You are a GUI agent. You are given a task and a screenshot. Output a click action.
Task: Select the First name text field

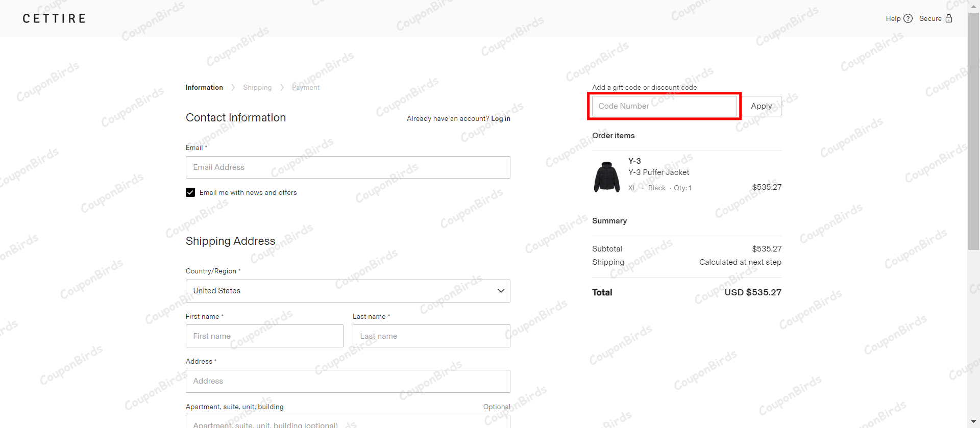coord(264,336)
